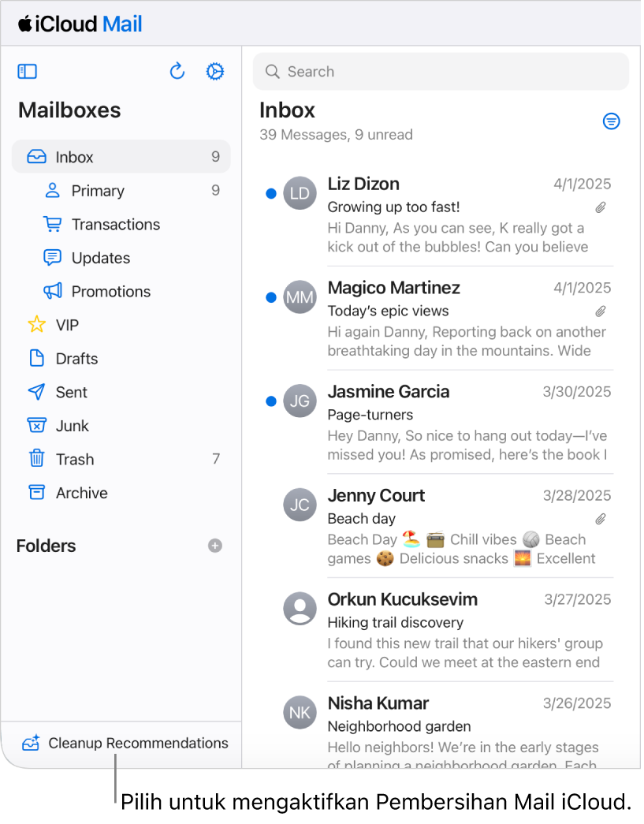This screenshot has height=824, width=644.
Task: Click the Promotions megaphone icon
Action: click(x=53, y=291)
